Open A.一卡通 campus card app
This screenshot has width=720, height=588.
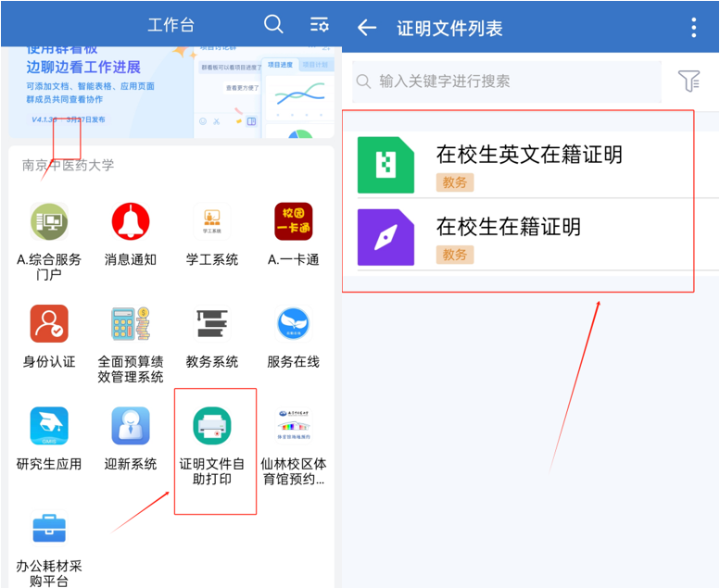(x=294, y=222)
